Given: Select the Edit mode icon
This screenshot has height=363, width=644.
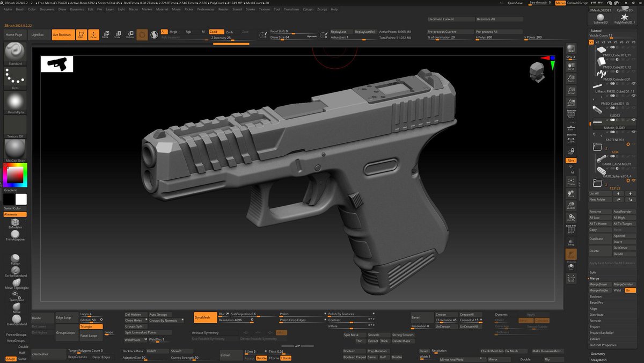Looking at the screenshot, I should point(81,35).
